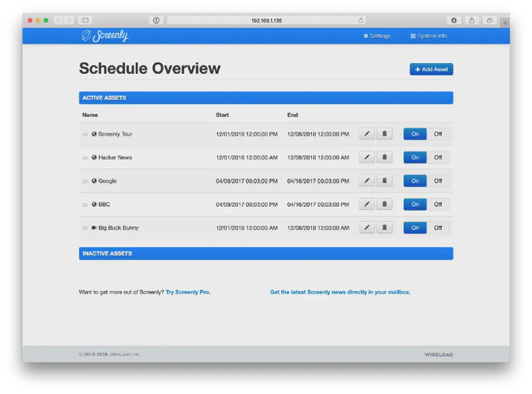Image resolution: width=532 pixels, height=394 pixels.
Task: Sort assets by the Start column
Action: (222, 115)
